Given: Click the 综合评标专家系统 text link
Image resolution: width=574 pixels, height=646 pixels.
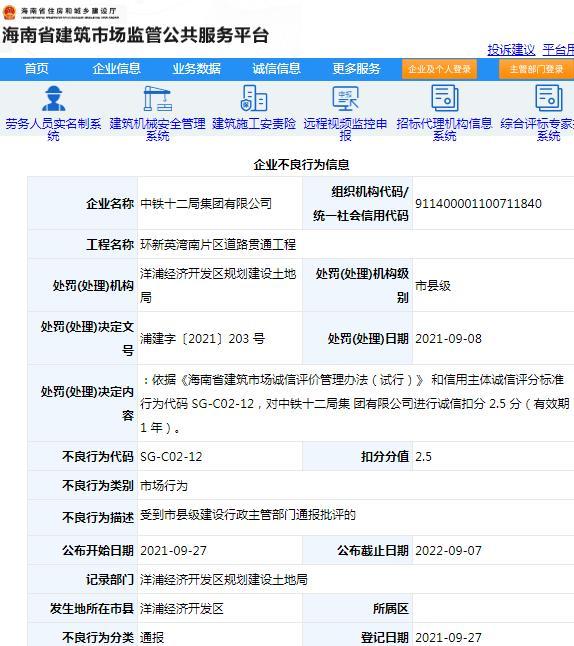Looking at the screenshot, I should coord(537,129).
